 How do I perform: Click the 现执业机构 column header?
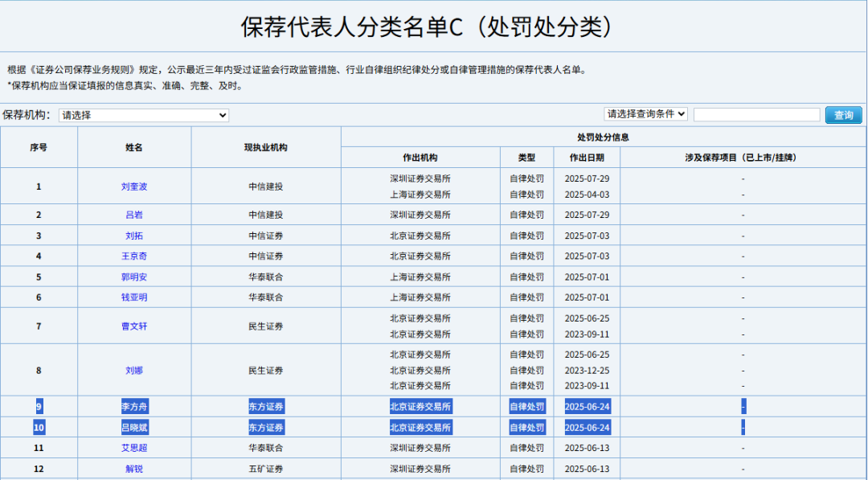coord(266,148)
